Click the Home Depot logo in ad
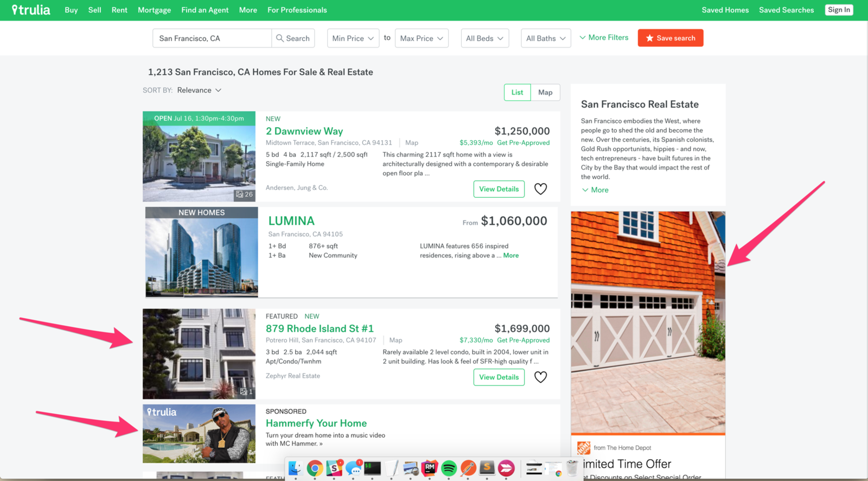Viewport: 868px width, 481px height. pyautogui.click(x=584, y=448)
